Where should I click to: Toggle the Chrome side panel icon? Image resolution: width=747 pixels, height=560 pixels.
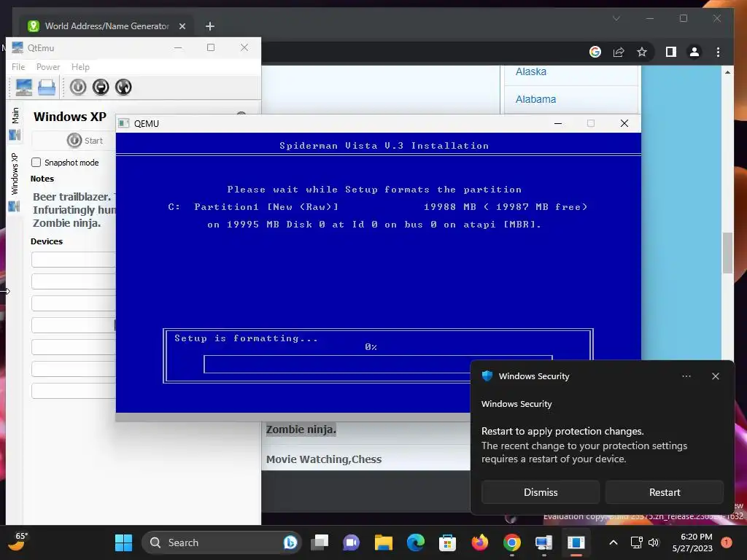coord(671,52)
